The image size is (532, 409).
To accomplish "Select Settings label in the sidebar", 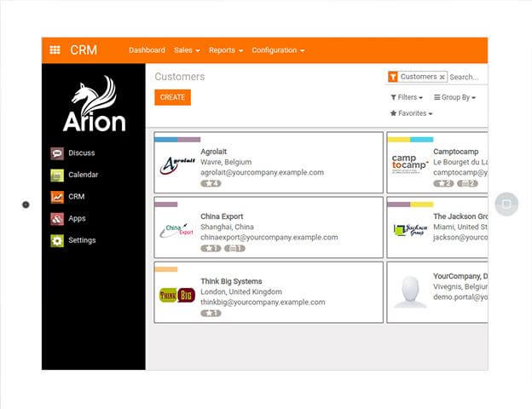I will pyautogui.click(x=82, y=240).
